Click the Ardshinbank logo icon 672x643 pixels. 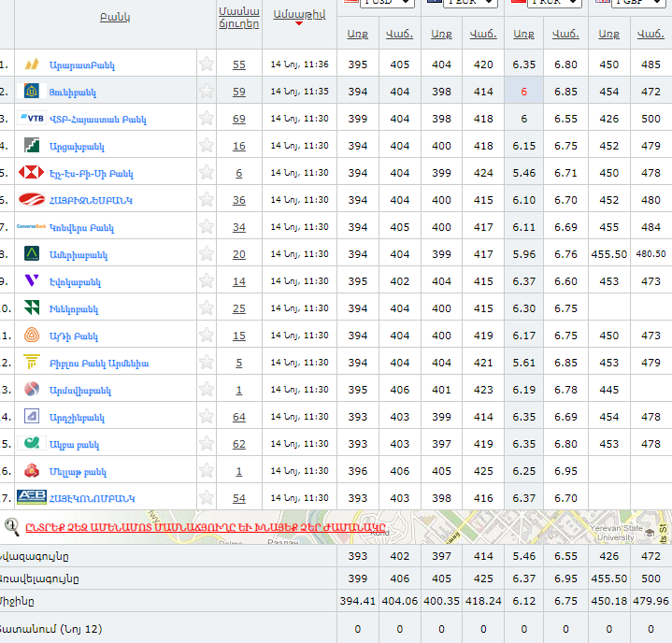32,416
